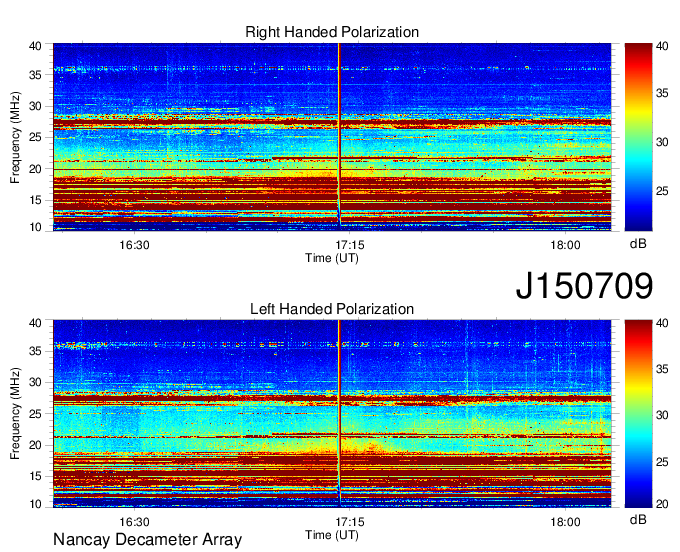Click the 35 dB label on upper colorbar
680x552 pixels.
pos(662,93)
